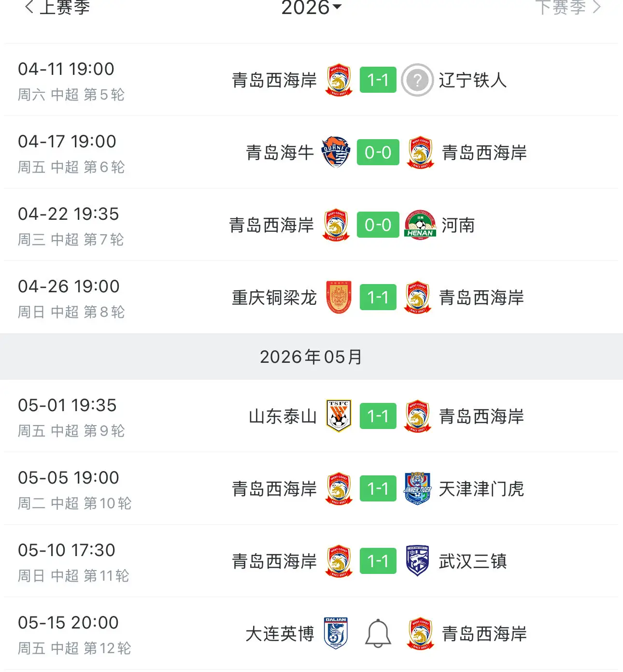Go to previous season with 上赛季

click(x=57, y=7)
